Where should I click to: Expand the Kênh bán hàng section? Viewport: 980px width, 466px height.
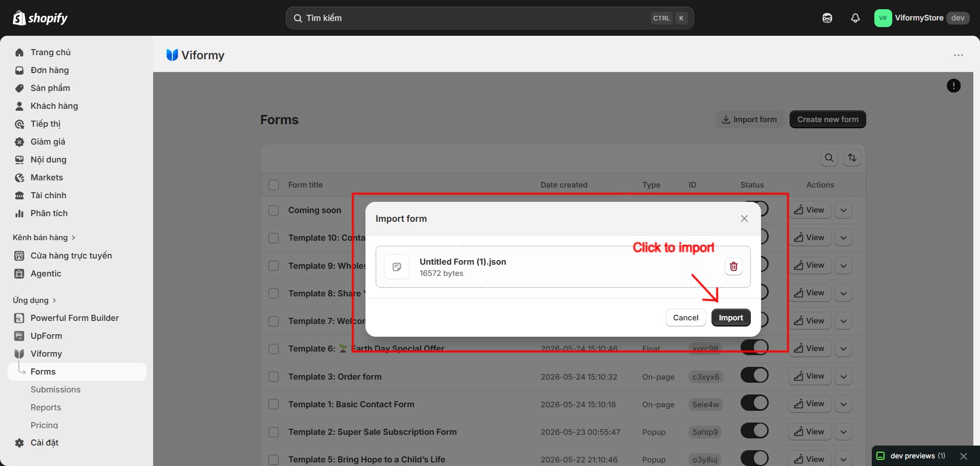click(x=44, y=238)
